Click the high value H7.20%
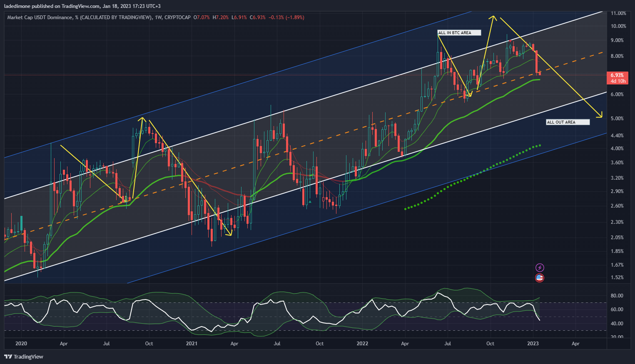Screen dimensions: 635x364 [x=221, y=17]
